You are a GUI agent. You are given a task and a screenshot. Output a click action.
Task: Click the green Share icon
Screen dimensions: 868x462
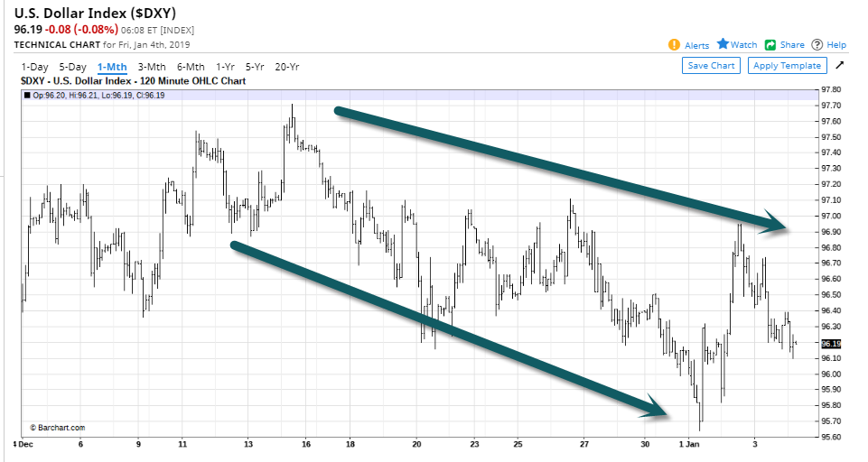770,45
